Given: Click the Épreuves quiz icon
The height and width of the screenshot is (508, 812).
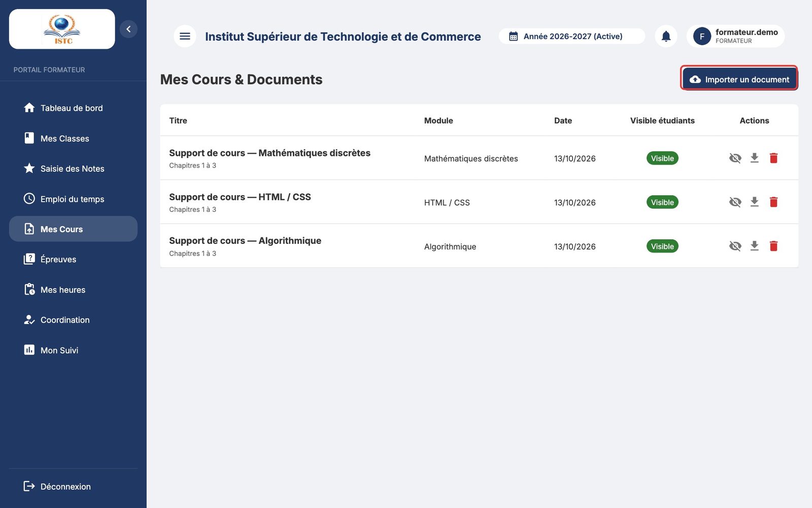Looking at the screenshot, I should [29, 259].
